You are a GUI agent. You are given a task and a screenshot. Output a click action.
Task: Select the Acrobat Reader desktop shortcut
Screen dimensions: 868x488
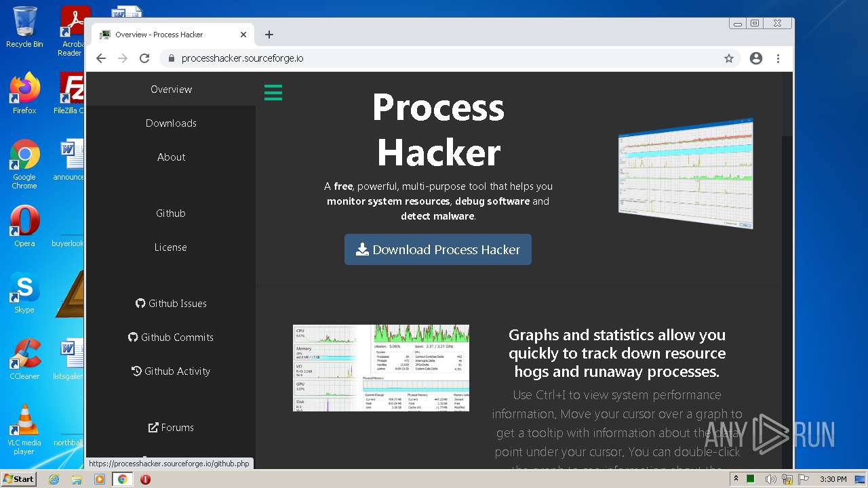[71, 30]
